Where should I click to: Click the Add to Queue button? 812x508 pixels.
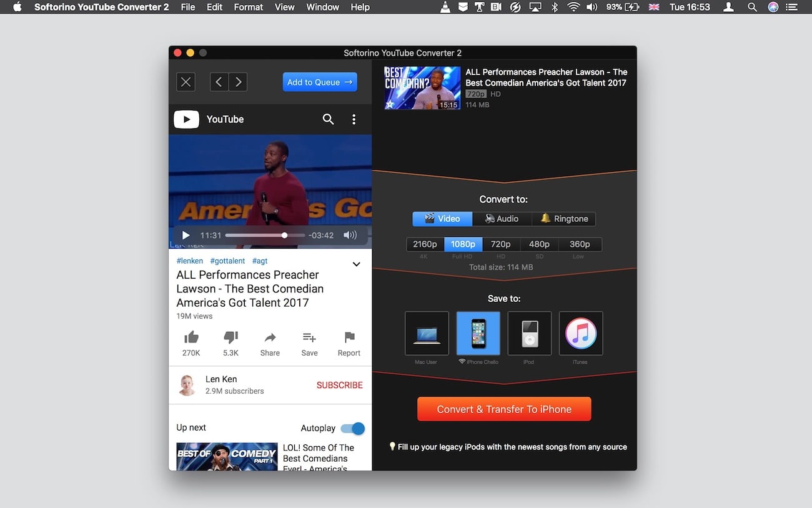(320, 82)
